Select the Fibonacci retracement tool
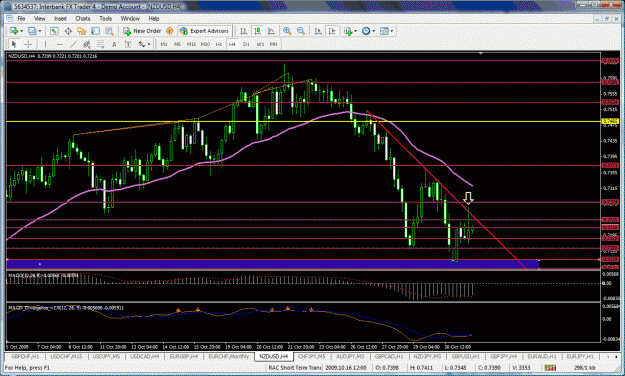This screenshot has width=625, height=376. coord(100,44)
